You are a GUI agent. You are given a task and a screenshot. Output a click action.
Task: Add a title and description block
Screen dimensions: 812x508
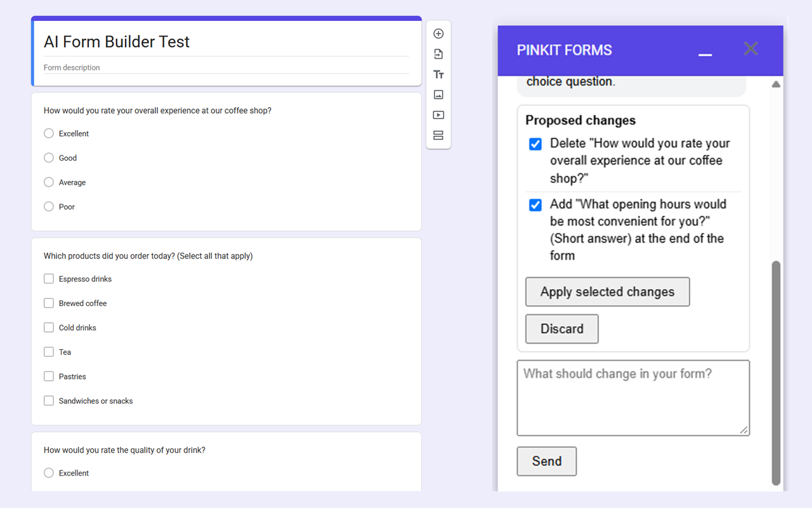tap(438, 74)
